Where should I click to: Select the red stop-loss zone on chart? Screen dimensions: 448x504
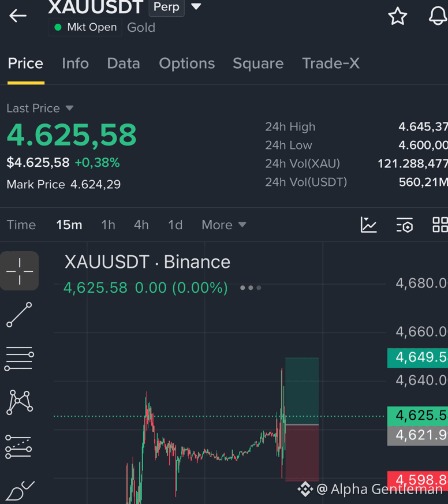[302, 453]
